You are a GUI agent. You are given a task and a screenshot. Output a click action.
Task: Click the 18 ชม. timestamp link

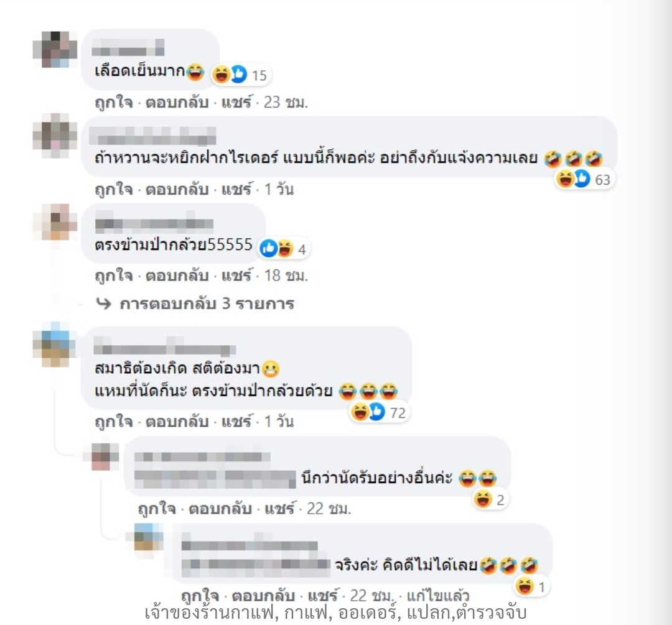[x=286, y=275]
